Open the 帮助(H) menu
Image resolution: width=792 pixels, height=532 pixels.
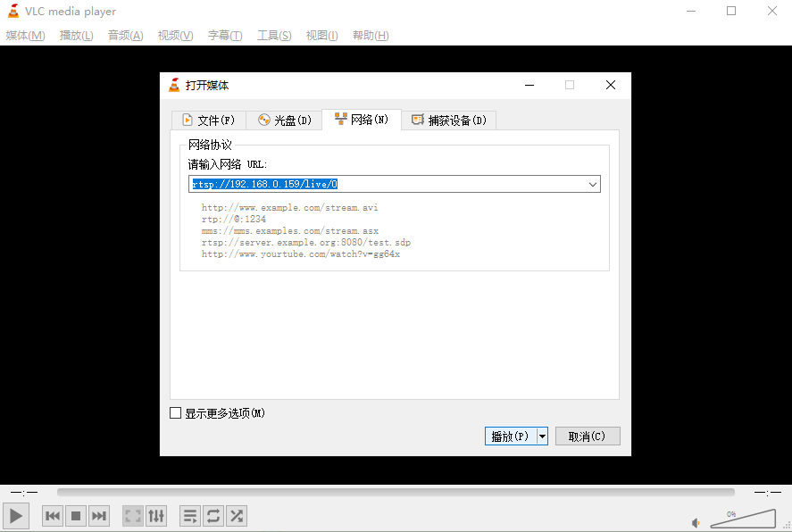click(371, 36)
